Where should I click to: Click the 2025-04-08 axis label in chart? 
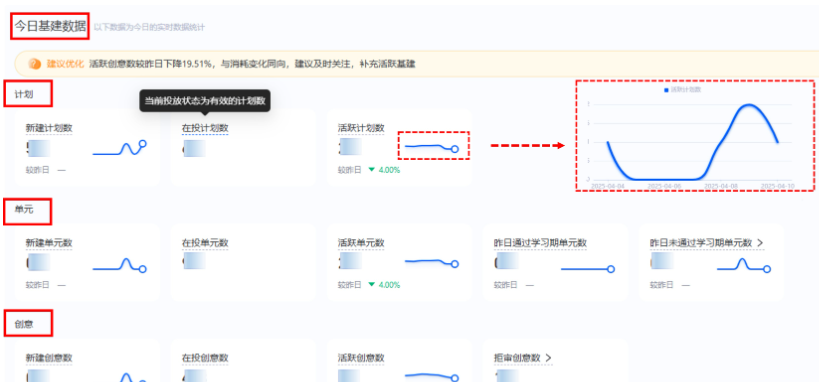tap(721, 186)
